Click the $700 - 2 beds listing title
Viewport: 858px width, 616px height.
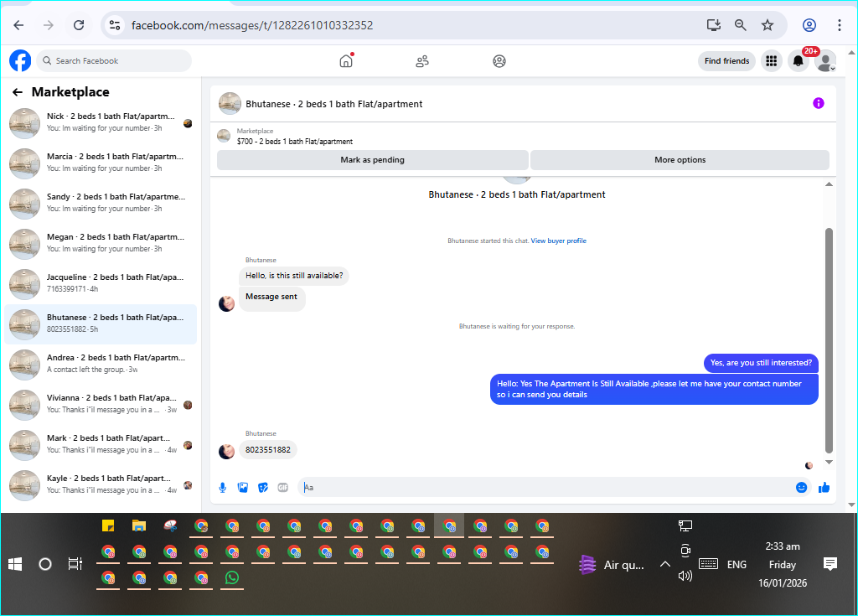click(295, 142)
